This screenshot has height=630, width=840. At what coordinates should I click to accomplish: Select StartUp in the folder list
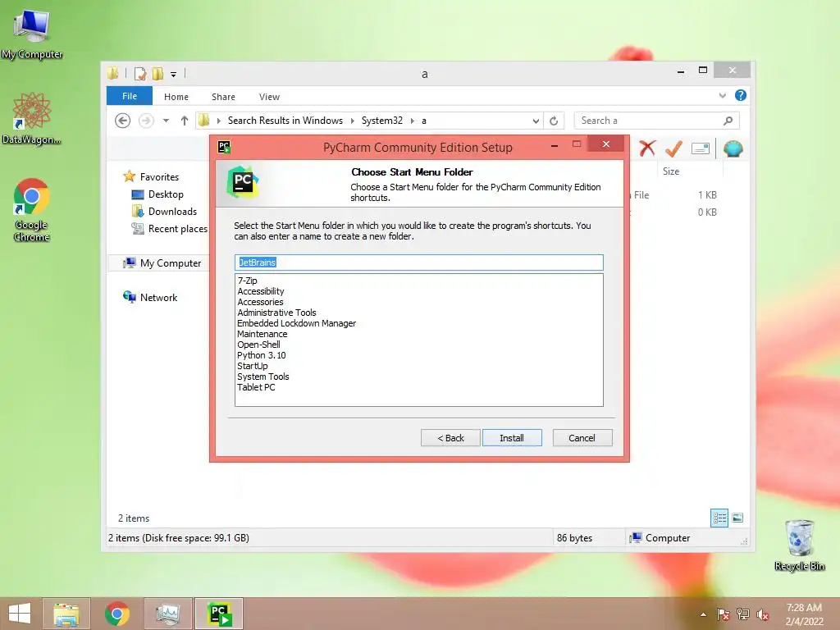pyautogui.click(x=253, y=366)
